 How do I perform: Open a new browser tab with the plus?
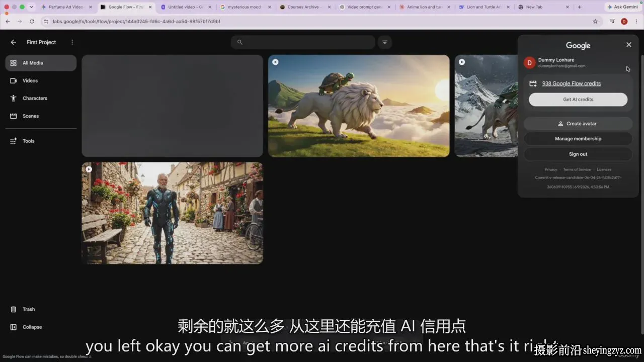(580, 7)
